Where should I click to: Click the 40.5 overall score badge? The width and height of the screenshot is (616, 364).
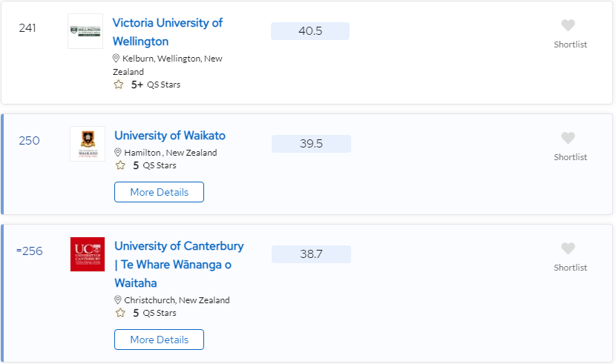point(310,31)
